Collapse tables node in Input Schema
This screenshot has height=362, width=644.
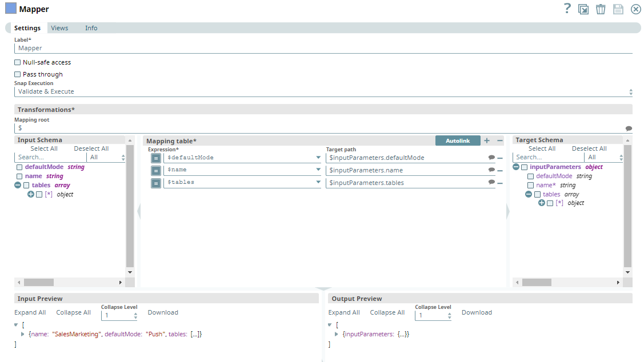18,185
